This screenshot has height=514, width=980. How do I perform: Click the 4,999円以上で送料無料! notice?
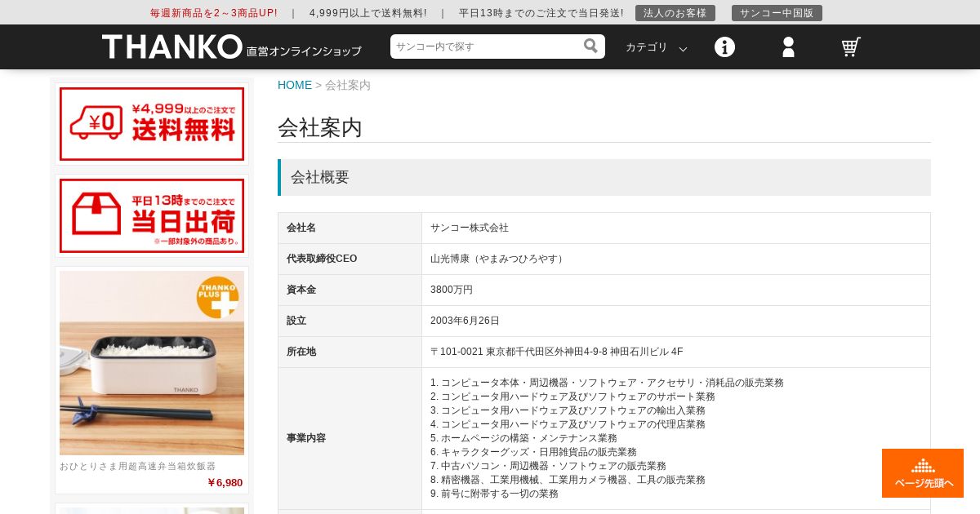pos(367,13)
